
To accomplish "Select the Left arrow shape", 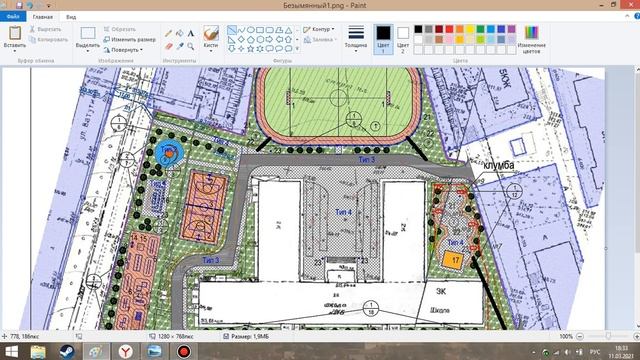I will coord(279,40).
